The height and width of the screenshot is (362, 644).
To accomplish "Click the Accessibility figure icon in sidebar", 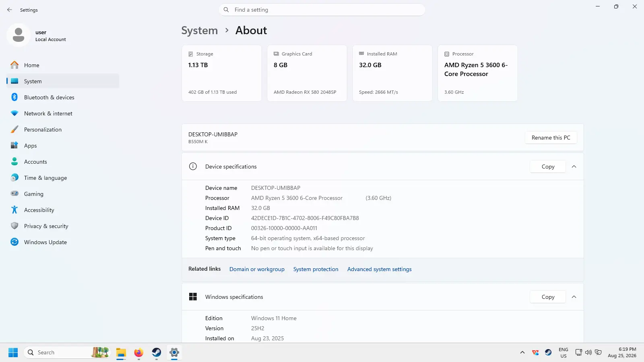I will (x=14, y=210).
